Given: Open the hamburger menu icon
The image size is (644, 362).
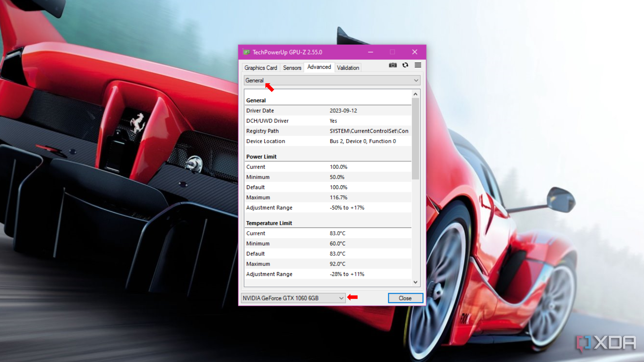Looking at the screenshot, I should [418, 65].
